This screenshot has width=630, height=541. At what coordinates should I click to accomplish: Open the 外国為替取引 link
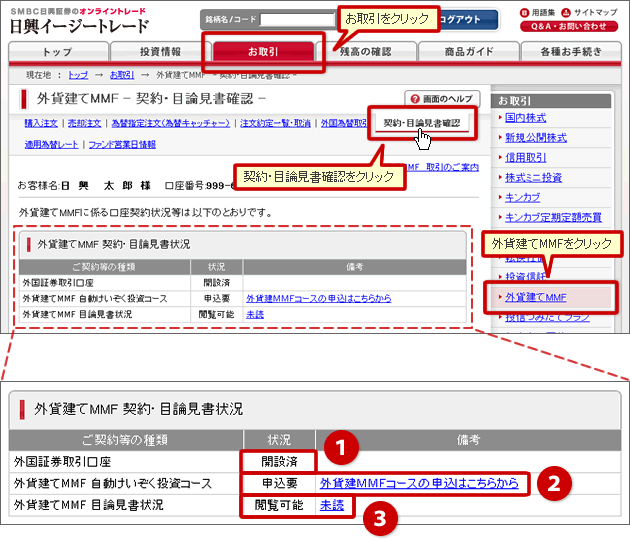point(344,123)
